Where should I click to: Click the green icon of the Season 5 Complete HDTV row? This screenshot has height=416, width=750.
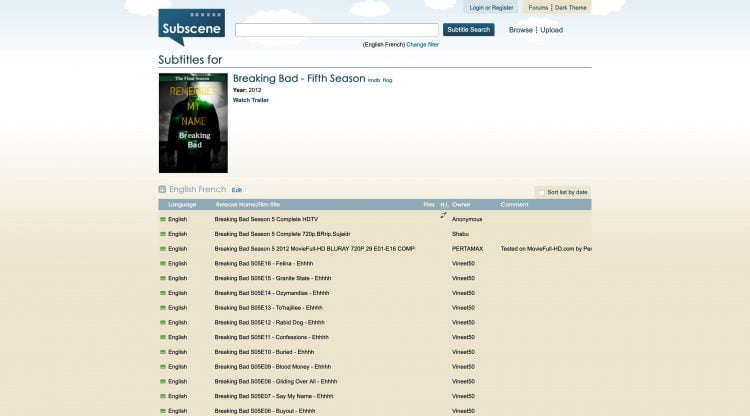click(x=163, y=219)
